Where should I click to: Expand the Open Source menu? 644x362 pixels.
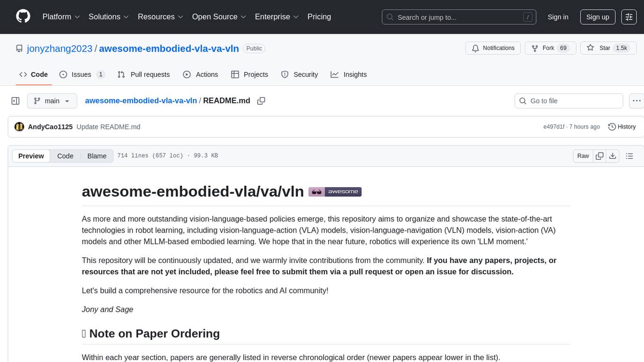pos(219,17)
